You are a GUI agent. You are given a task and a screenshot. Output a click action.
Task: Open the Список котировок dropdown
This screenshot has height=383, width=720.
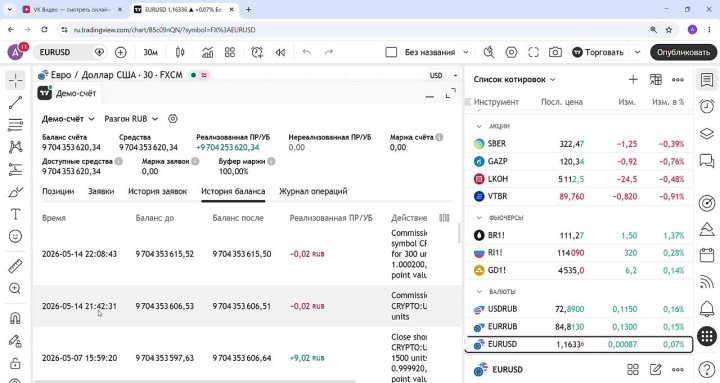514,79
